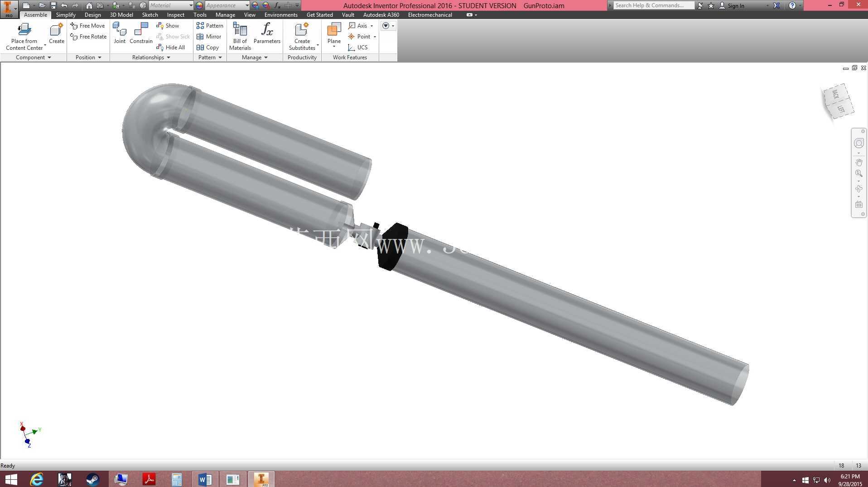The height and width of the screenshot is (487, 868).
Task: Select the Mirror components tool
Action: pyautogui.click(x=209, y=37)
